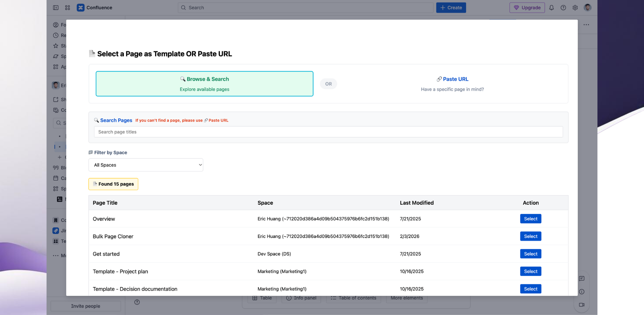Click the notifications bell icon
Image resolution: width=644 pixels, height=315 pixels.
coord(552,7)
